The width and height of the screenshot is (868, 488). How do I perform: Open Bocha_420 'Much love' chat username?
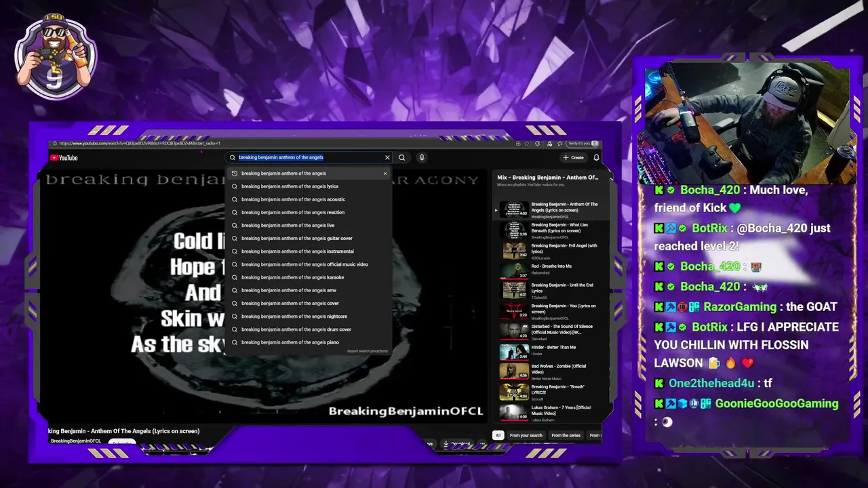coord(710,190)
